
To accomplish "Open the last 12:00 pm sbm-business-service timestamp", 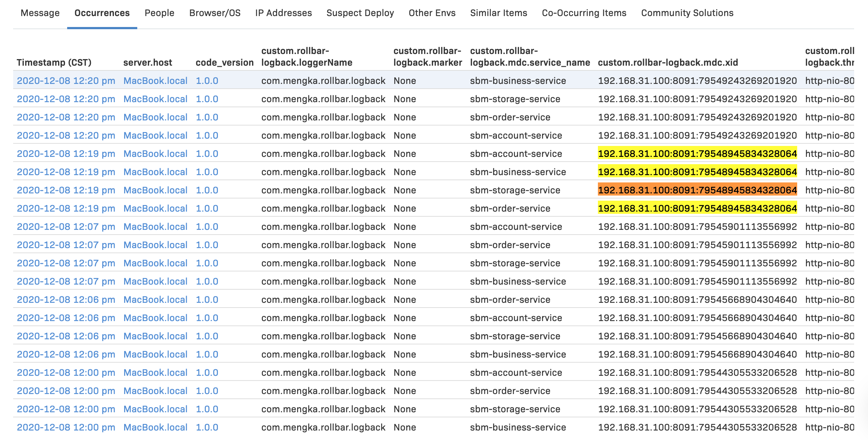I will pos(66,427).
